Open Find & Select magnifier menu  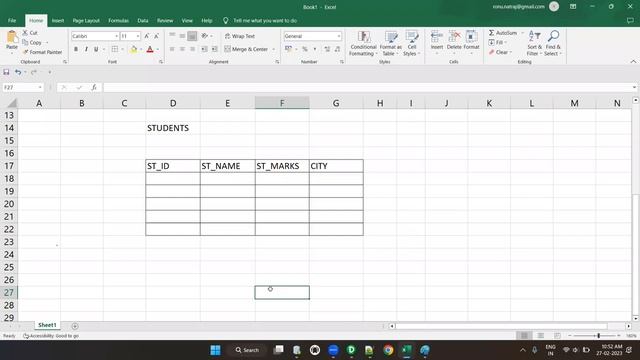553,43
